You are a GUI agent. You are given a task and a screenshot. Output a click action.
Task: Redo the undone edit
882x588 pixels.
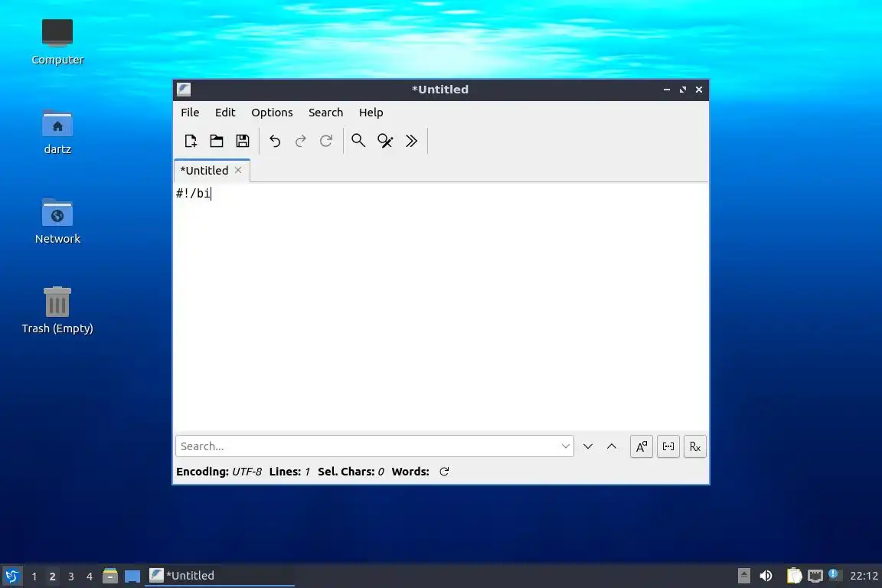(300, 141)
